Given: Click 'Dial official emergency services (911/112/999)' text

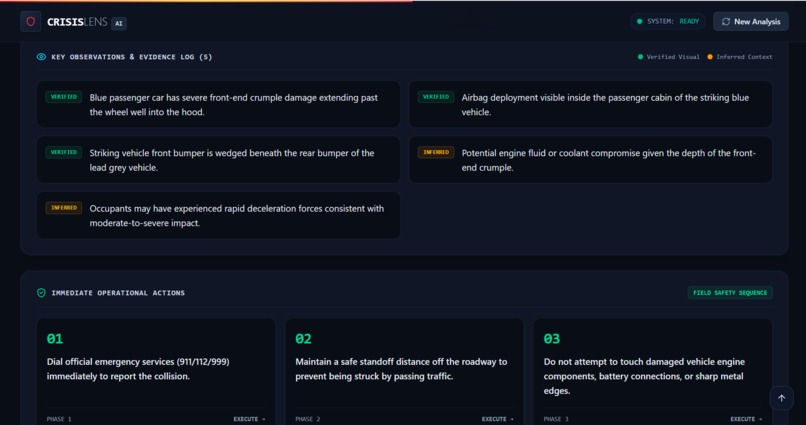Looking at the screenshot, I should click(138, 362).
